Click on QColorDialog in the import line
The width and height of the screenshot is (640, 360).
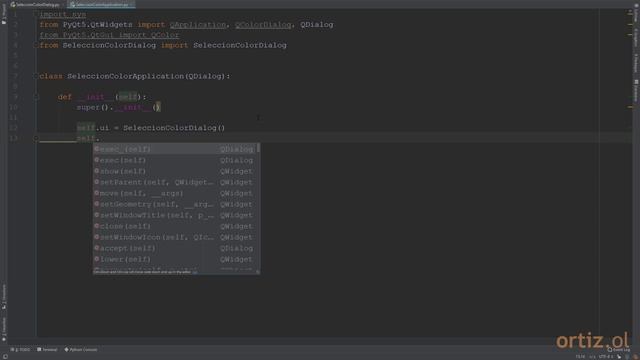(x=263, y=25)
